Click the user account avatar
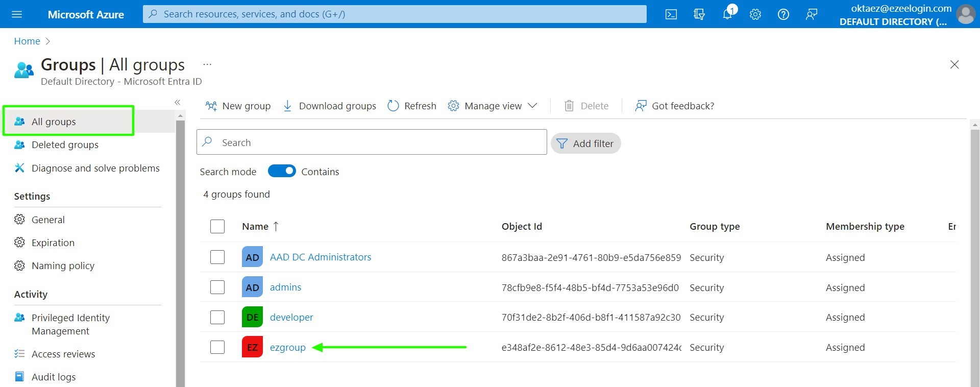This screenshot has height=387, width=980. pos(966,14)
